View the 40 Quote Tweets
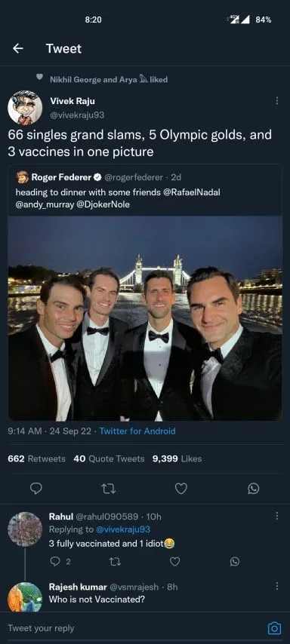 (x=109, y=458)
